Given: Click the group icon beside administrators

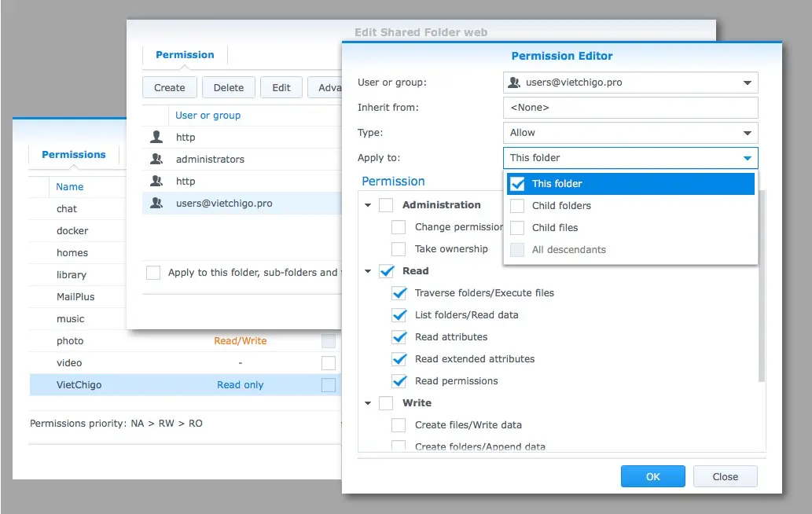Looking at the screenshot, I should pos(156,159).
